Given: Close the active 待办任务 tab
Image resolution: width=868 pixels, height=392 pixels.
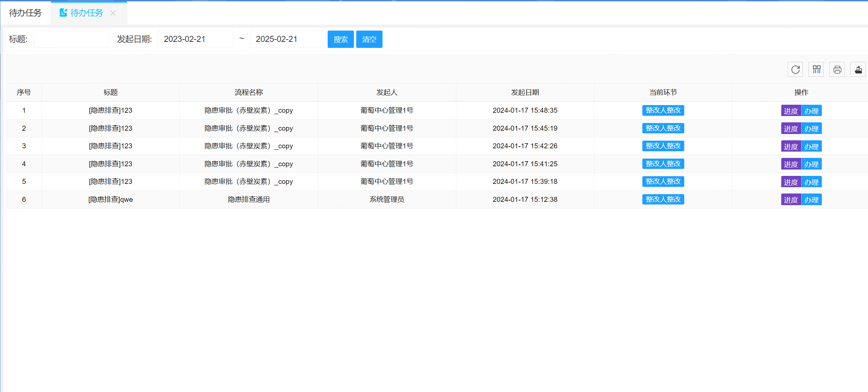Looking at the screenshot, I should [113, 13].
